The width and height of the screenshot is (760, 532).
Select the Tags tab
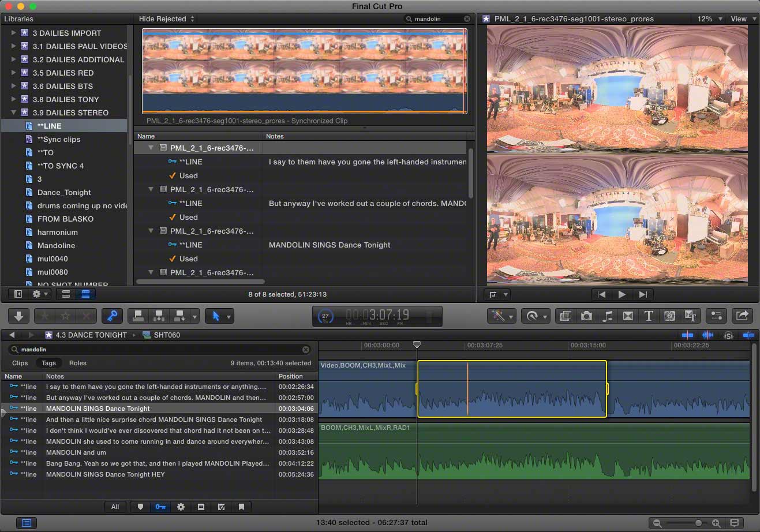pos(49,363)
